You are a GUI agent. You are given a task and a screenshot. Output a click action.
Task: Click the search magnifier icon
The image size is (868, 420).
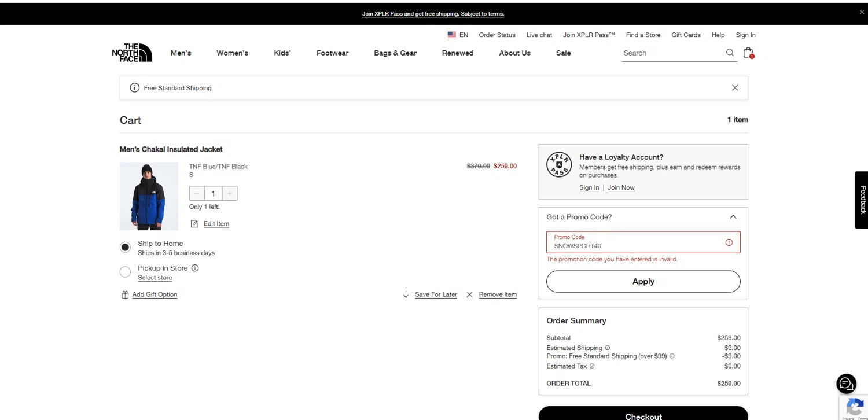tap(730, 53)
